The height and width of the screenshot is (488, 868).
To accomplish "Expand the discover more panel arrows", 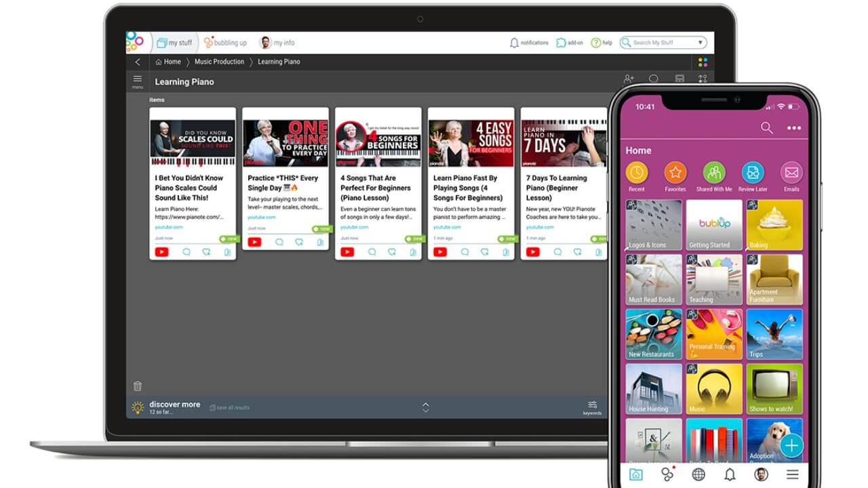I will [x=426, y=407].
